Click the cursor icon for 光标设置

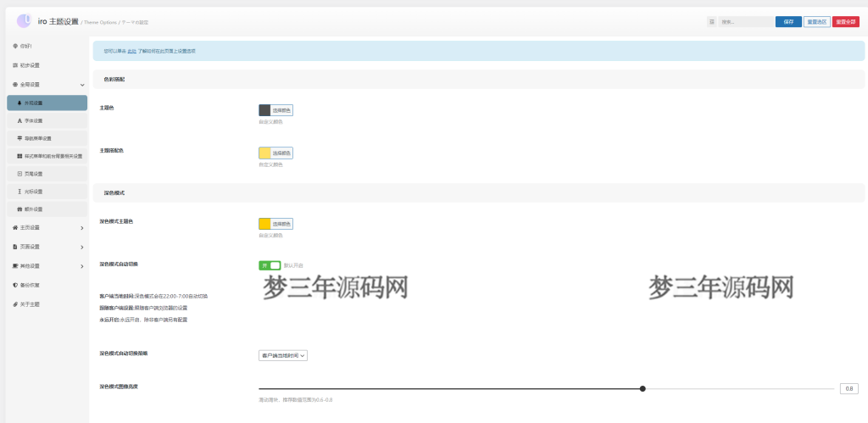(19, 192)
